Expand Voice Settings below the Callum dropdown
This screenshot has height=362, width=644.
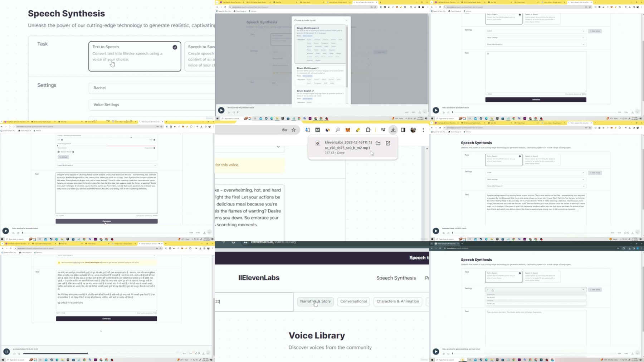pyautogui.click(x=536, y=38)
